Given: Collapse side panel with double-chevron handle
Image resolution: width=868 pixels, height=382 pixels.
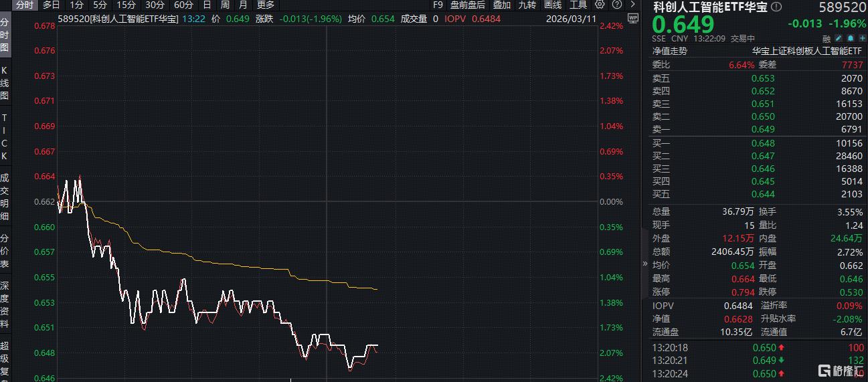Looking at the screenshot, I should (x=645, y=264).
